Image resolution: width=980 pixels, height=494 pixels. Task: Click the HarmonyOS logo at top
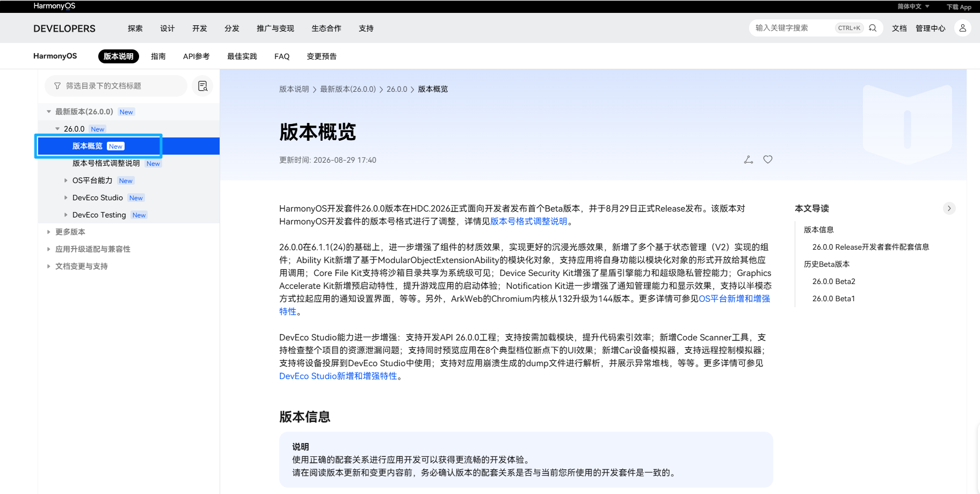[x=54, y=6]
